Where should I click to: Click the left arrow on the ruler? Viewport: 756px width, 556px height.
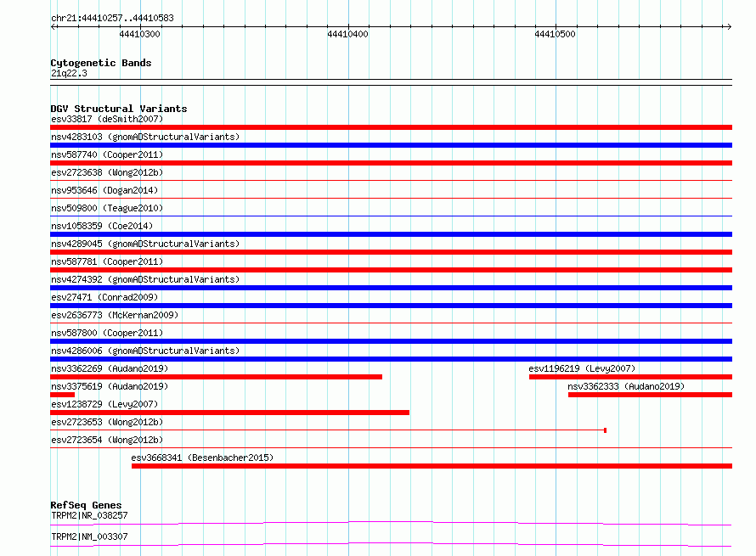53,27
